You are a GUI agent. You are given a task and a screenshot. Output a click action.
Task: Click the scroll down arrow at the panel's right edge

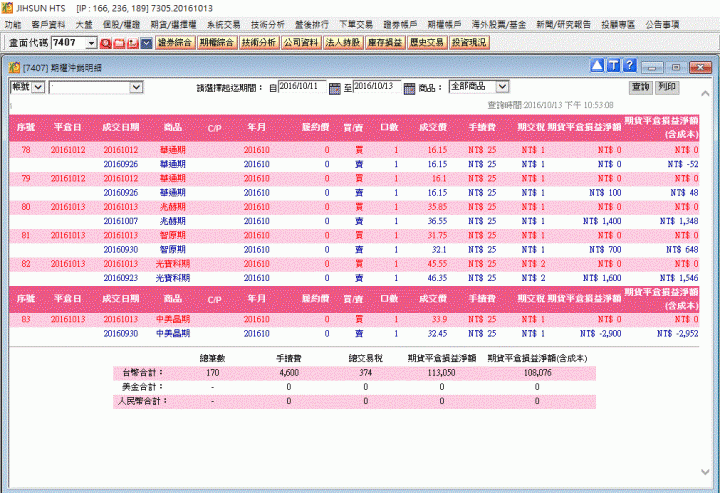click(705, 471)
